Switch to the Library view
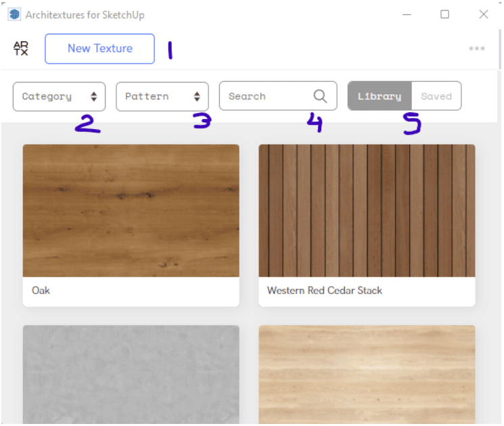The image size is (504, 426). (x=380, y=96)
